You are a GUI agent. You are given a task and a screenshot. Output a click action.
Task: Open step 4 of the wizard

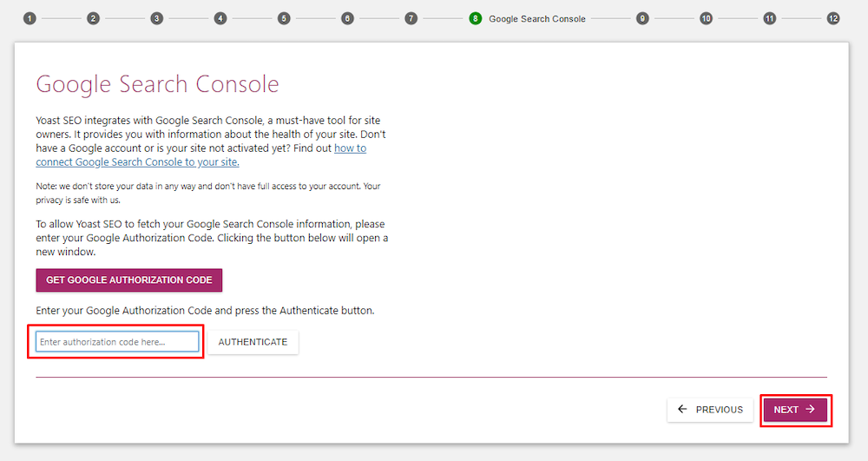(x=220, y=18)
